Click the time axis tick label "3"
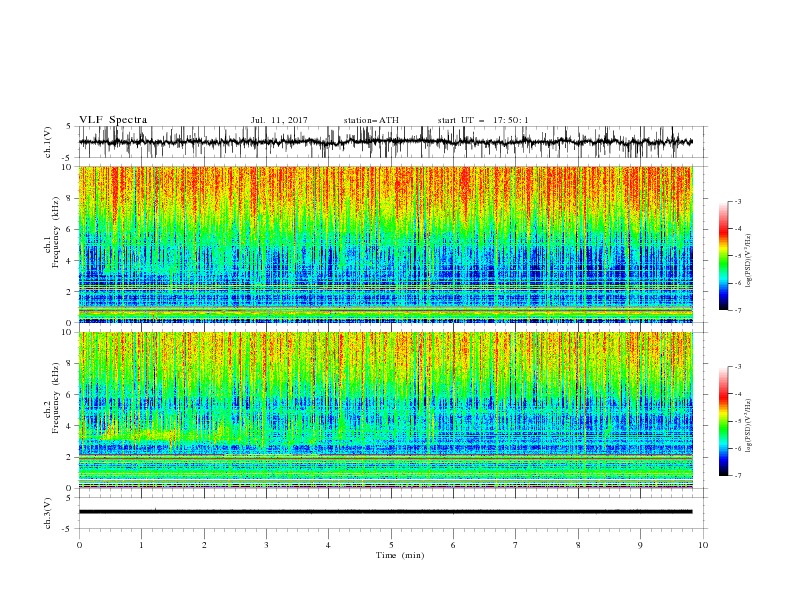This screenshot has height=612, width=792. (x=266, y=545)
